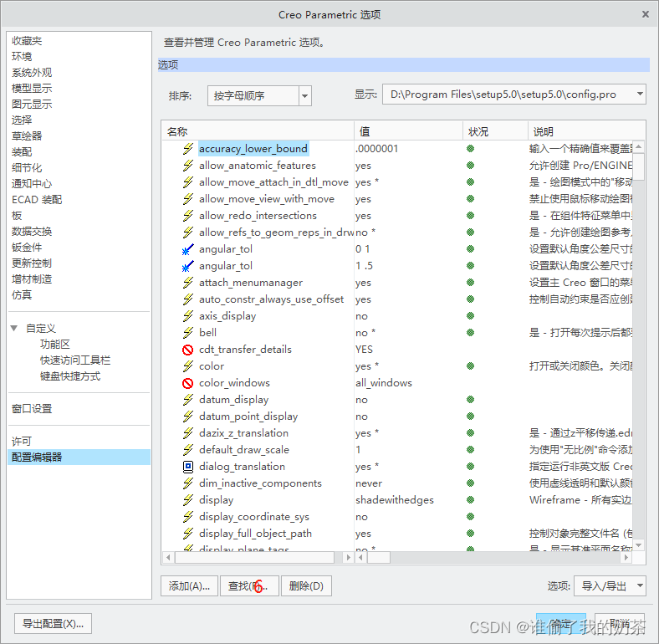659x644 pixels.
Task: Open 数据交换 settings category
Action: [x=32, y=232]
